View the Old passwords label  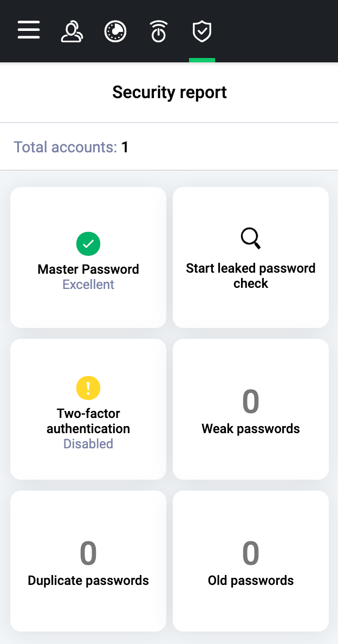pos(251,581)
